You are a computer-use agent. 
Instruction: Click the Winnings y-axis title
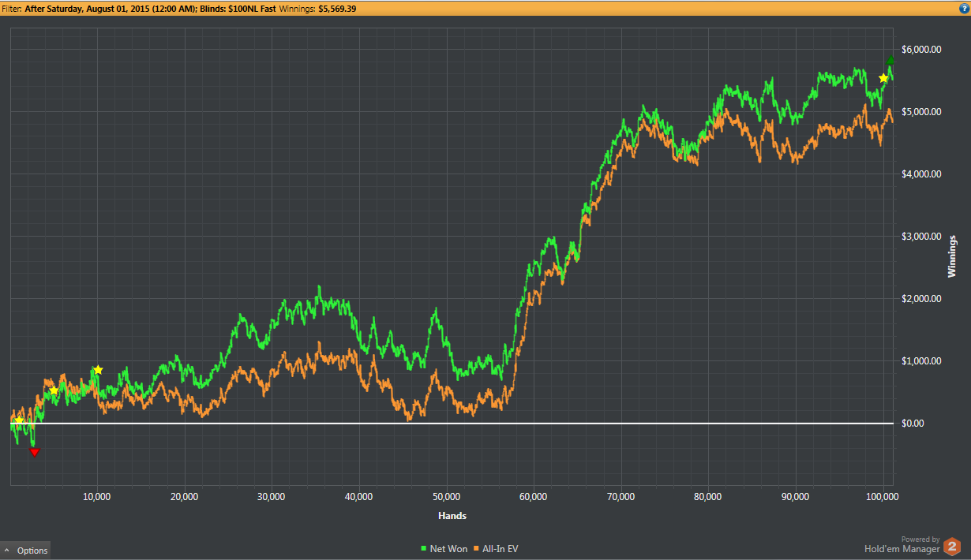point(951,256)
